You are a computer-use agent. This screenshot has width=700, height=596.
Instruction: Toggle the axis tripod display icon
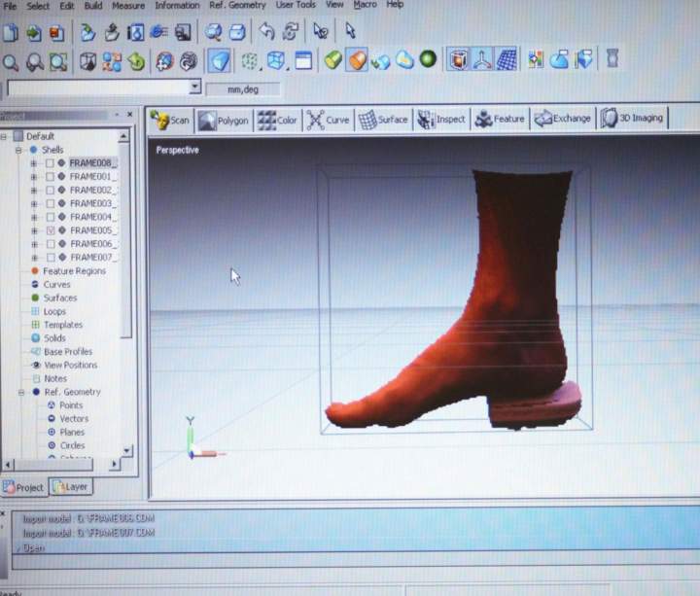tap(482, 58)
